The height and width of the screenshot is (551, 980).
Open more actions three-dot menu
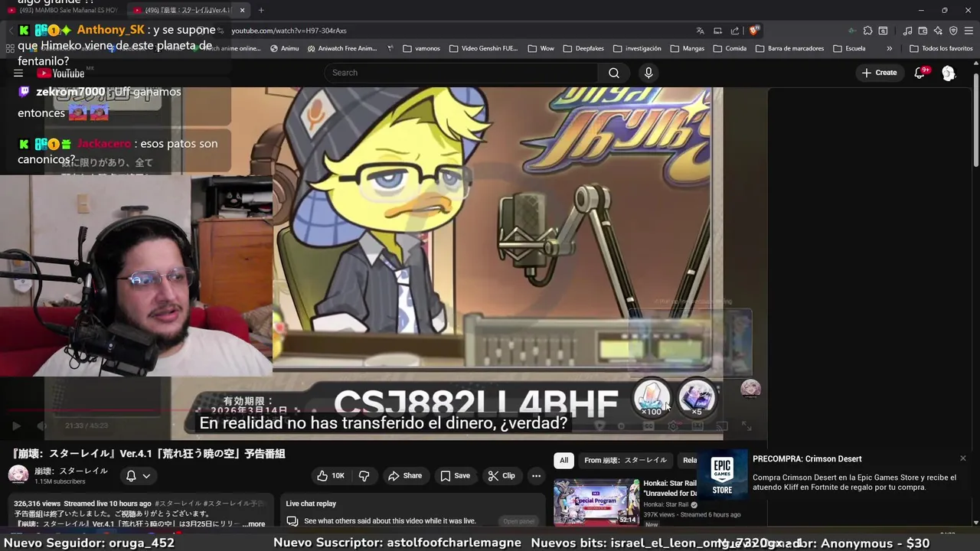pos(536,476)
